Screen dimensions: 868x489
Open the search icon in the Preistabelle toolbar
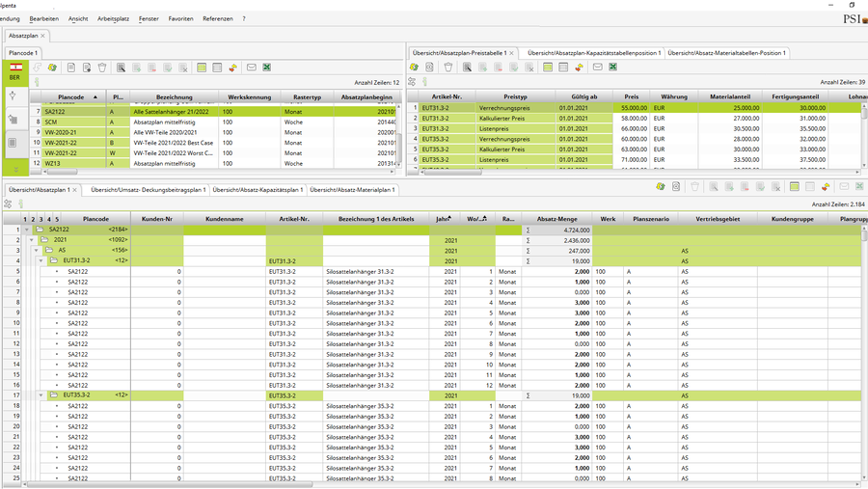pos(467,67)
